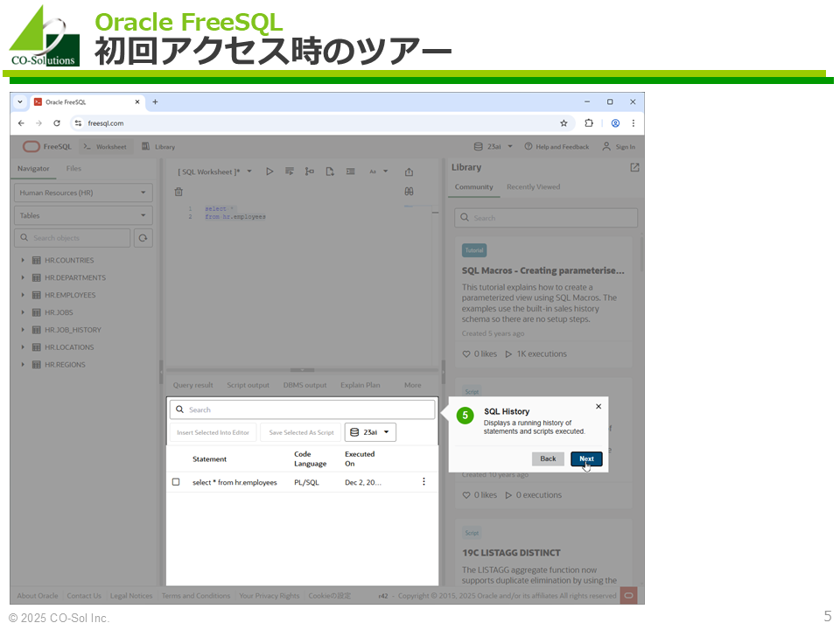The height and width of the screenshot is (630, 840).
Task: Click the pop-out icon in Library panel
Action: pos(634,168)
